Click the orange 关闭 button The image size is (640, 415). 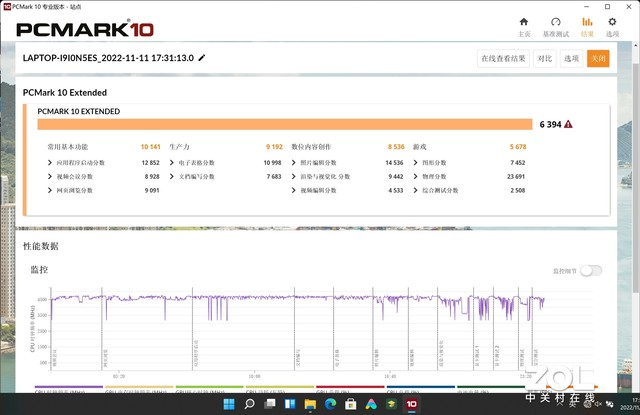pyautogui.click(x=598, y=58)
